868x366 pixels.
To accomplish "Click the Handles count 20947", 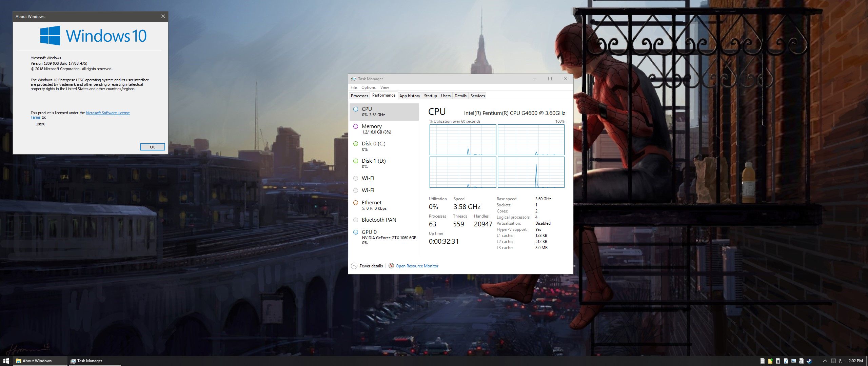I will (x=483, y=224).
